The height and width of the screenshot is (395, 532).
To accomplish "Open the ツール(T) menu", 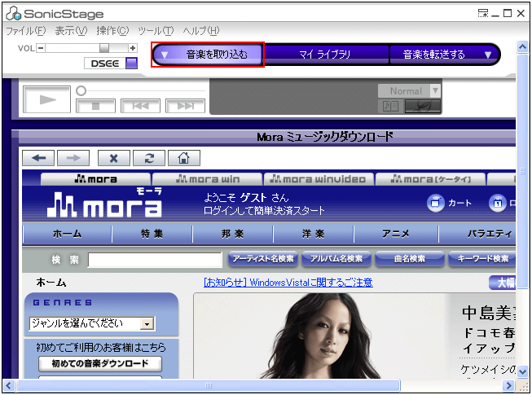I will point(156,31).
